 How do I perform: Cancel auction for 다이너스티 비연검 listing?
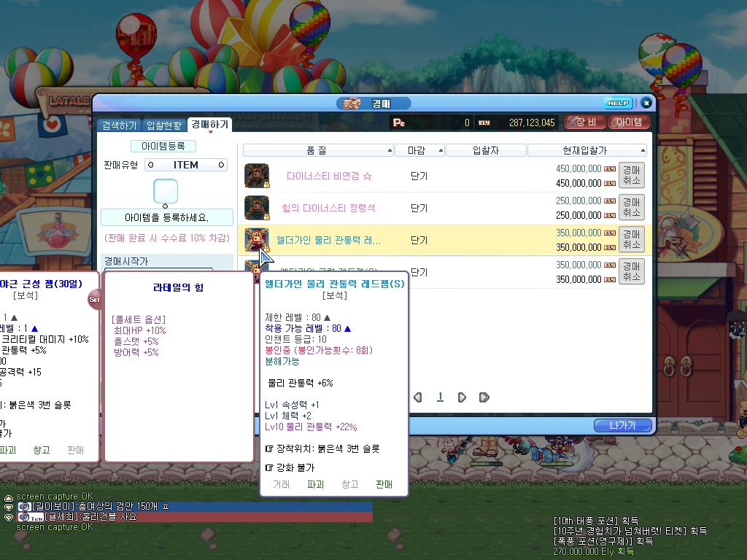(x=631, y=176)
